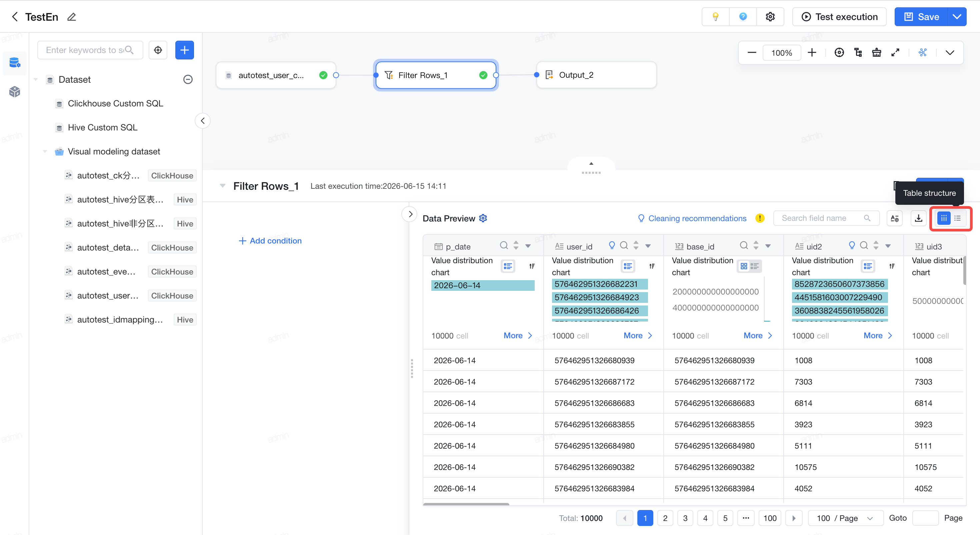Click the canvas zoom in plus icon
980x535 pixels.
click(x=812, y=53)
